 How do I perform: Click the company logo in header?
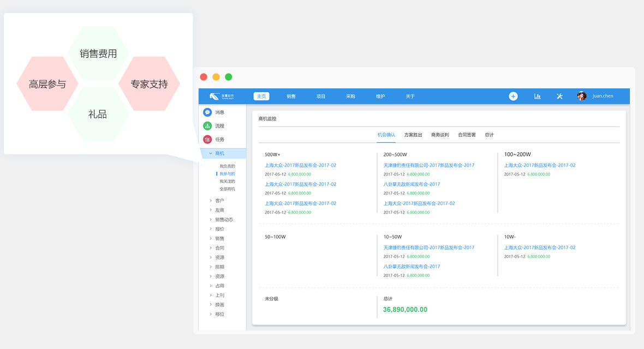pyautogui.click(x=220, y=97)
